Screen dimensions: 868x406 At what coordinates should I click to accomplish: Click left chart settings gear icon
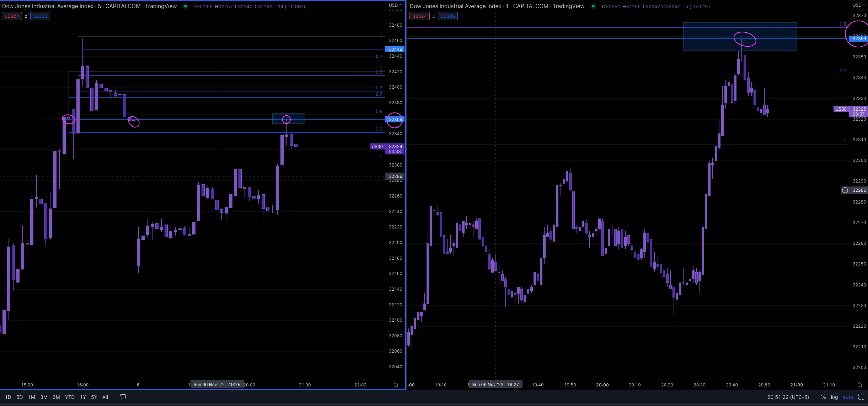(x=396, y=385)
